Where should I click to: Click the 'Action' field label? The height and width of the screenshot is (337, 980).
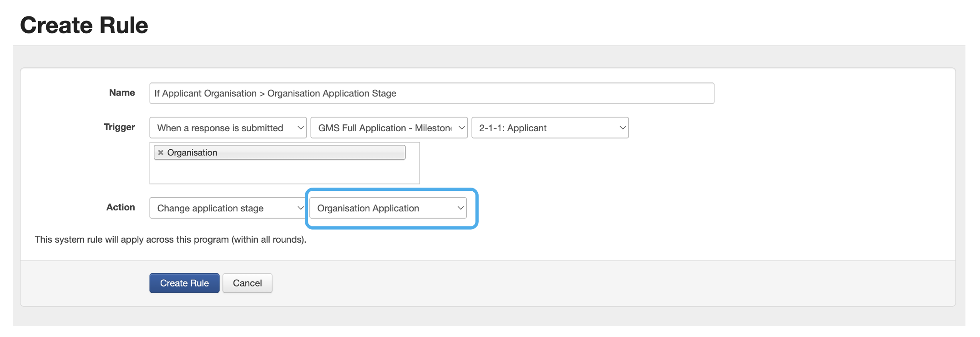(x=121, y=207)
